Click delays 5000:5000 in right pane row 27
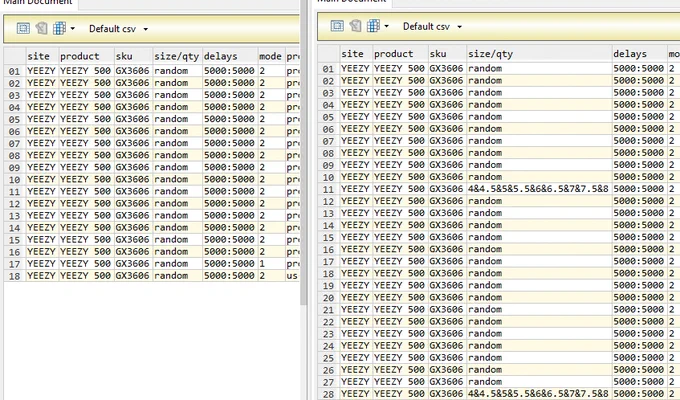Image resolution: width=680 pixels, height=400 pixels. click(639, 381)
